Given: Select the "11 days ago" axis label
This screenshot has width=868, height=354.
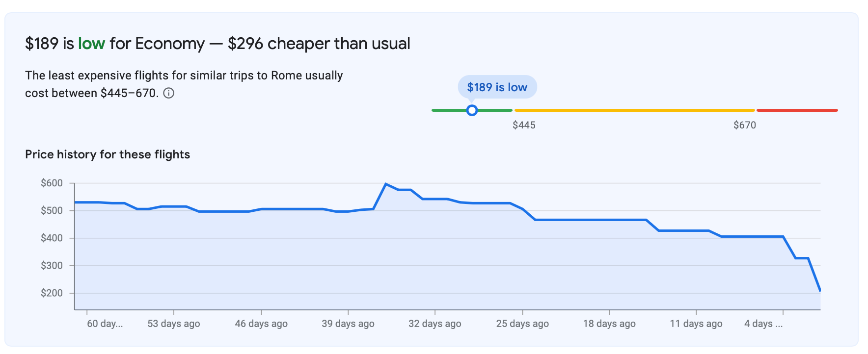Looking at the screenshot, I should pos(696,324).
